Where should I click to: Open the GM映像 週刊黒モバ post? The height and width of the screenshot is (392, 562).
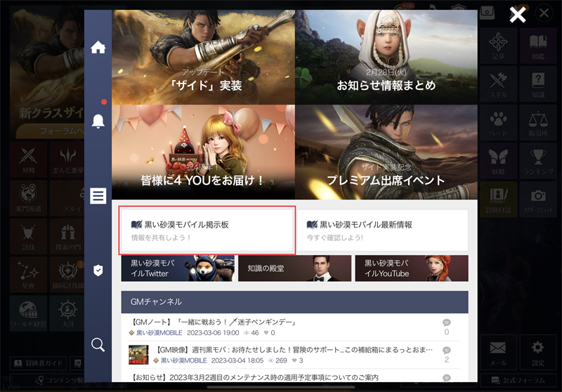tap(294, 350)
